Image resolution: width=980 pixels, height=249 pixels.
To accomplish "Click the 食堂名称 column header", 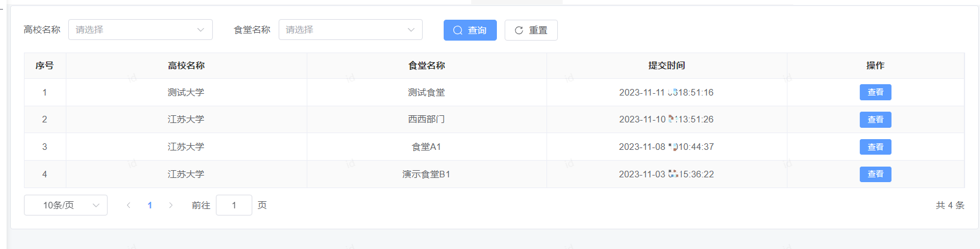I will 427,66.
